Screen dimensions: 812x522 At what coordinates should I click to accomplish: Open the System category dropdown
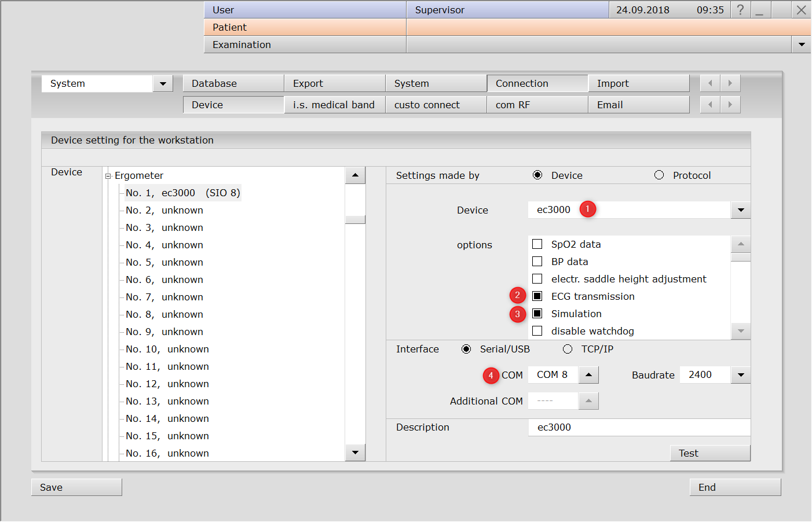click(x=163, y=83)
